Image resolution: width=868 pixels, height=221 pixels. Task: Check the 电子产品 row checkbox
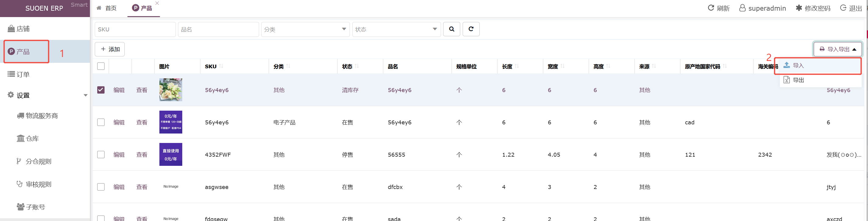[x=101, y=122]
